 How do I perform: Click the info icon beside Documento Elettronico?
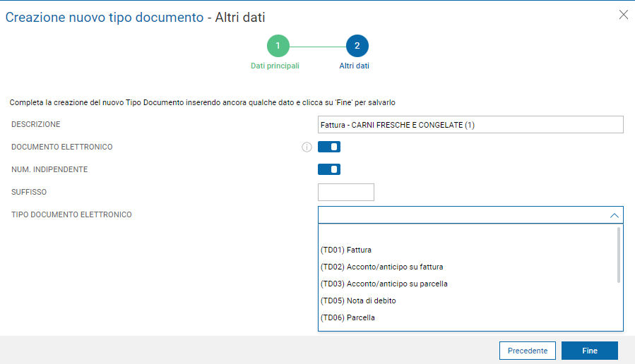click(x=307, y=147)
